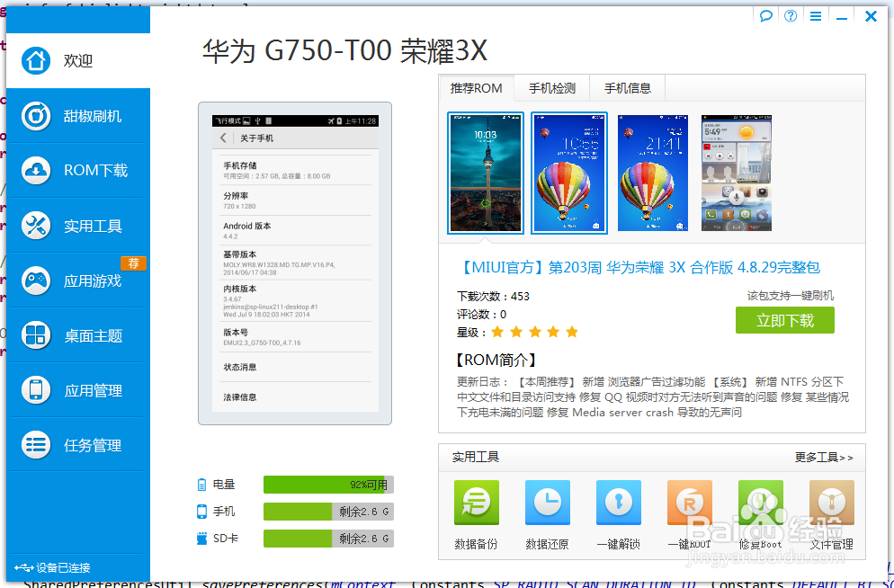
Task: Click the 手机 storage icon
Action: point(201,511)
